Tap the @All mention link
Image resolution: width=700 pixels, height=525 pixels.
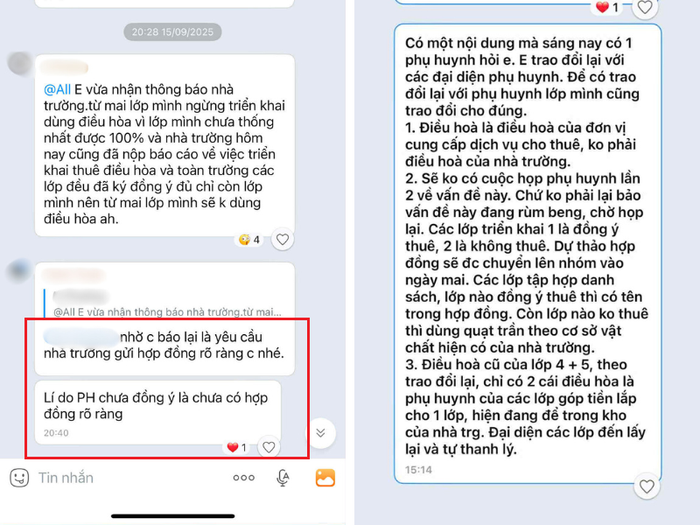57,90
